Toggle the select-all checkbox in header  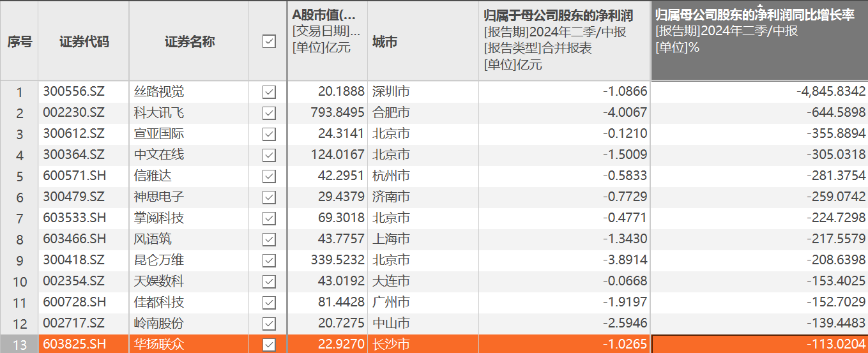point(269,41)
